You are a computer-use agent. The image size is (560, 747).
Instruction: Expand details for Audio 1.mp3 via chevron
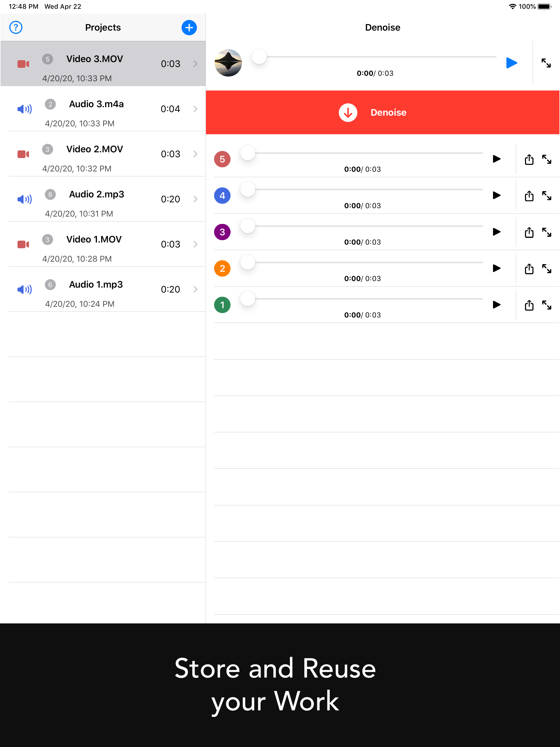click(x=196, y=289)
